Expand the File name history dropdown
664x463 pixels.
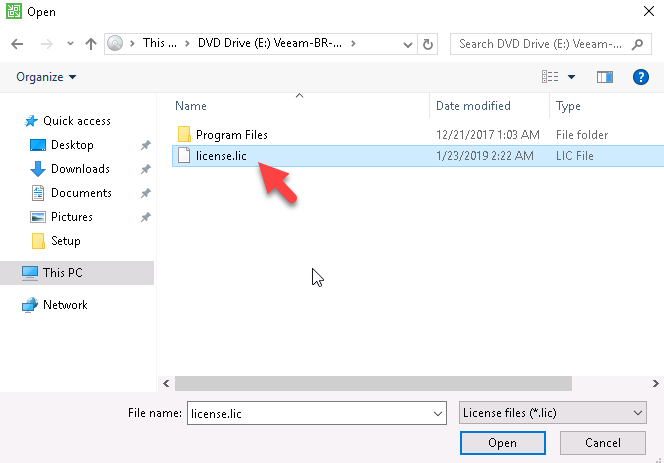438,412
